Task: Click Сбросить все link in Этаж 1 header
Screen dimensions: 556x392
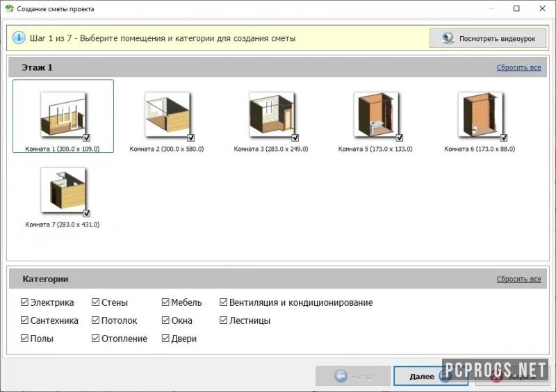Action: pyautogui.click(x=518, y=67)
